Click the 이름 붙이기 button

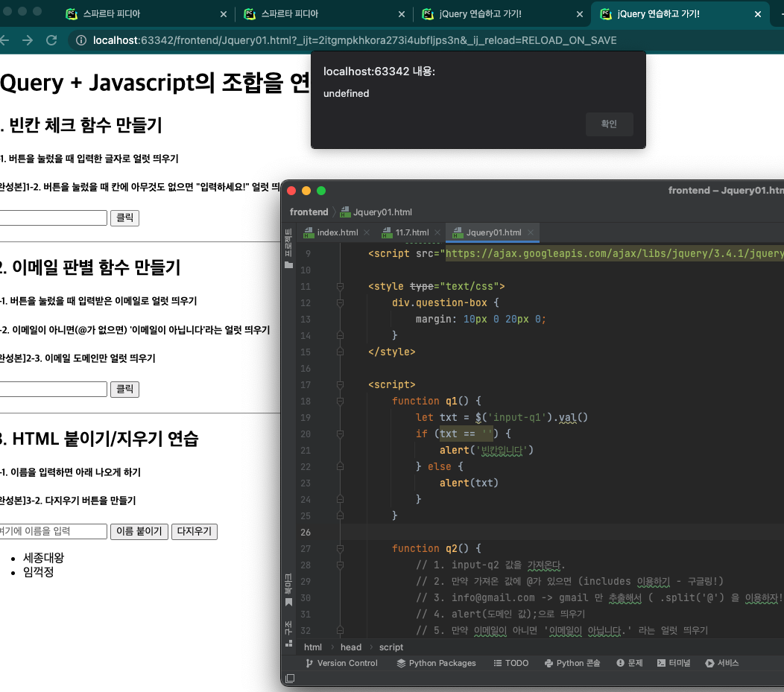click(x=139, y=531)
